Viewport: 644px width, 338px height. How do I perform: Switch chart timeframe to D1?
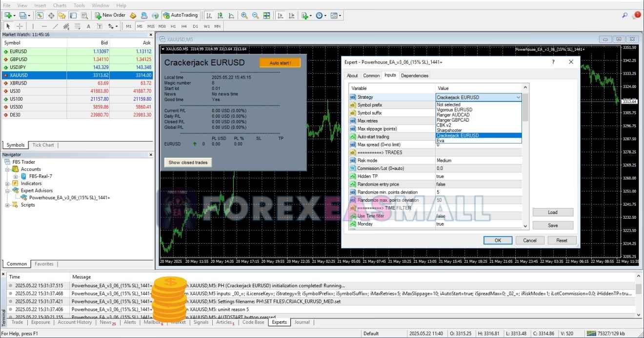coord(195,26)
